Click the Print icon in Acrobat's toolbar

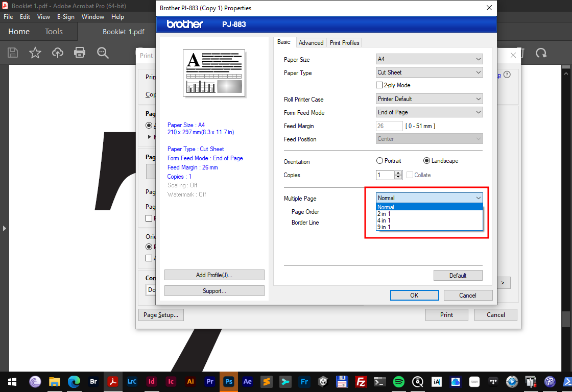pyautogui.click(x=80, y=53)
